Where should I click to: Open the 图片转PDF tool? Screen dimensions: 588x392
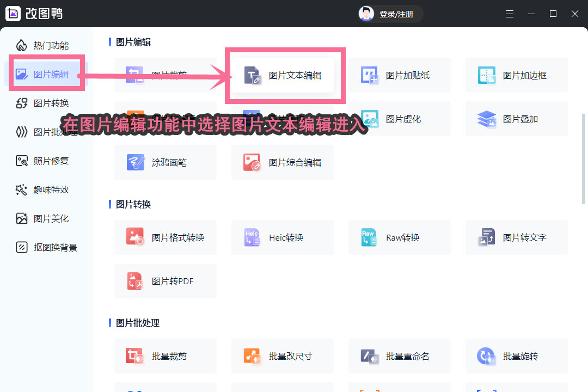pyautogui.click(x=166, y=280)
